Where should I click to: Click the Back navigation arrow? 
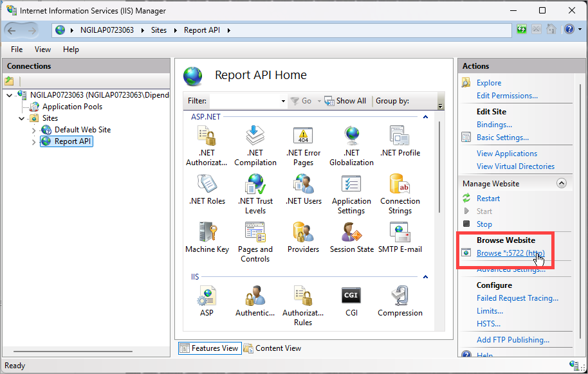coord(12,30)
